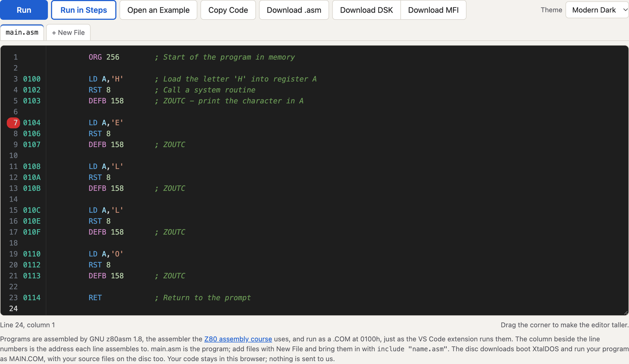Click the LD A,'E' instruction
The image size is (629, 364).
click(106, 123)
